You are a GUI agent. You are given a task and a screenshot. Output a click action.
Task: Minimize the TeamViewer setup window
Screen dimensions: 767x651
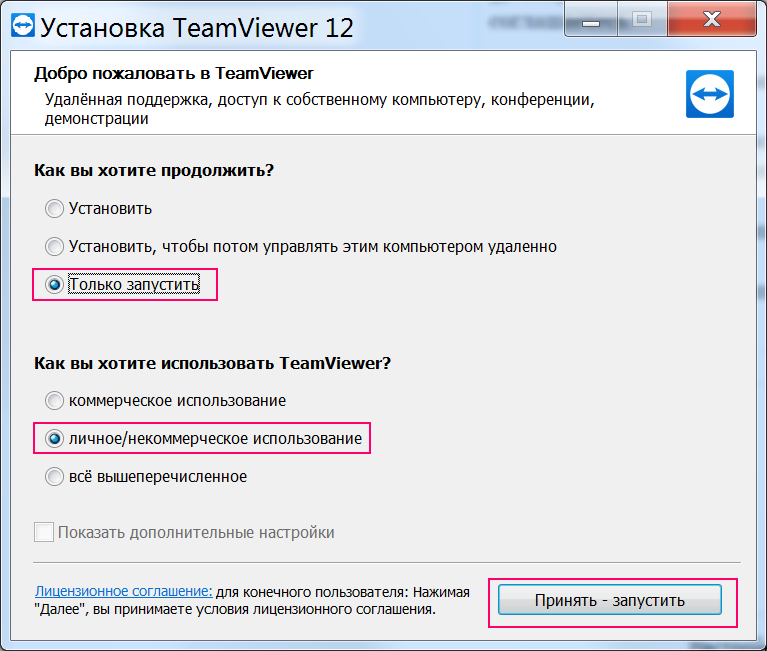pos(590,22)
